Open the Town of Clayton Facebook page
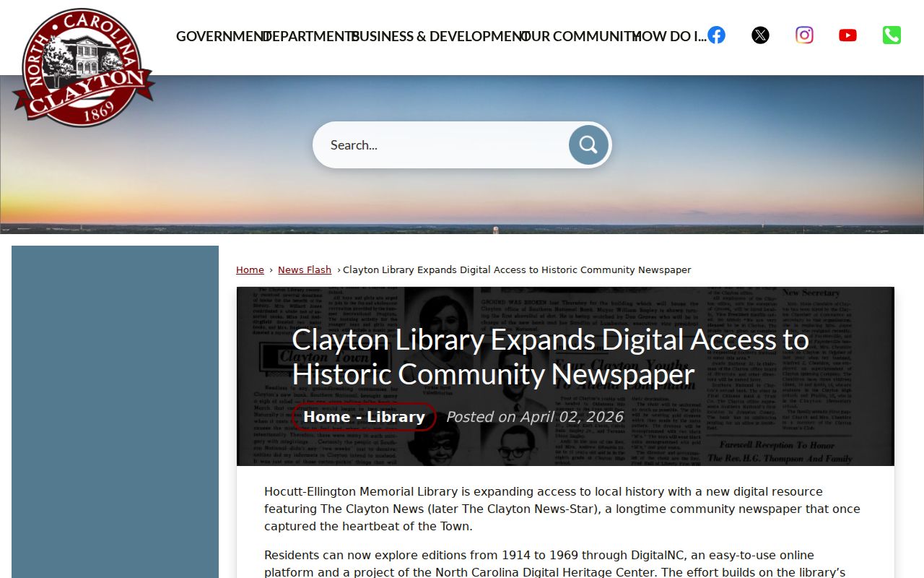924x578 pixels. pos(716,35)
